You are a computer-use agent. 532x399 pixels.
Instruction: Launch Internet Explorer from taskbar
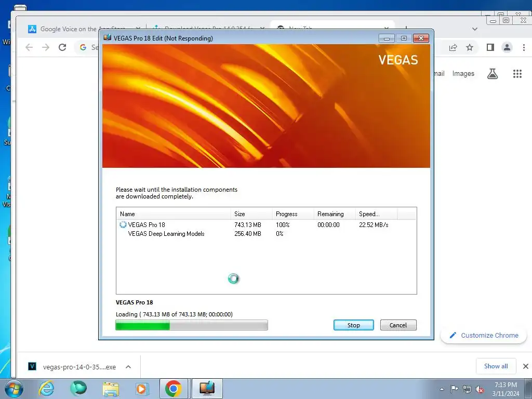coord(46,389)
